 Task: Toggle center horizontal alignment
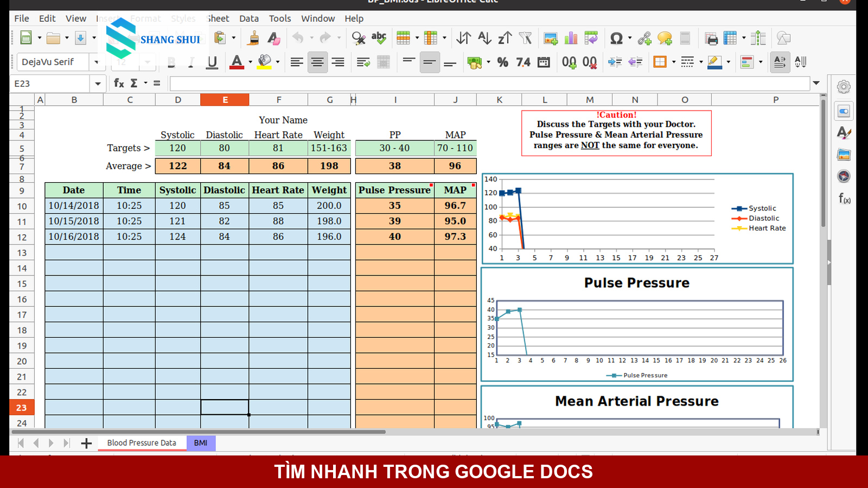tap(317, 62)
